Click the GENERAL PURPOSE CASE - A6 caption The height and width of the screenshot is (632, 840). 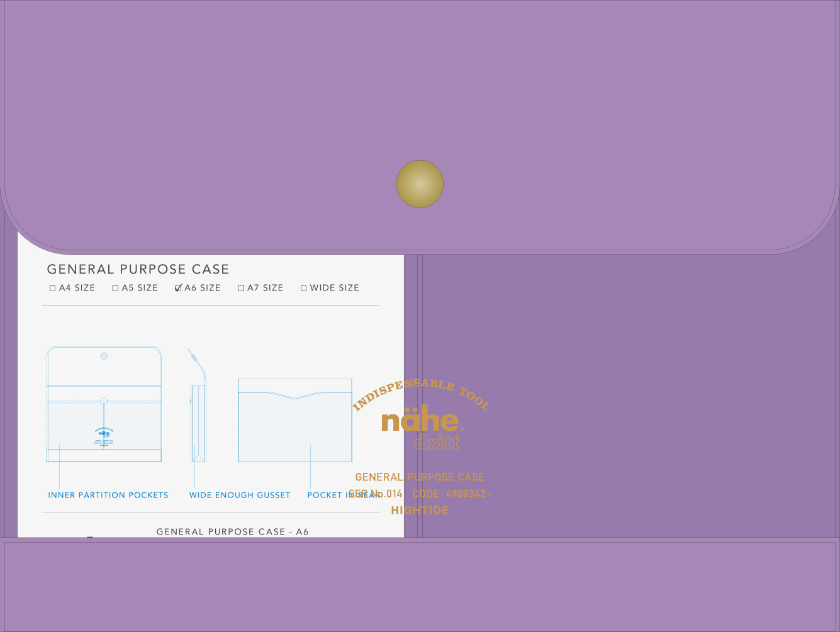coord(232,531)
